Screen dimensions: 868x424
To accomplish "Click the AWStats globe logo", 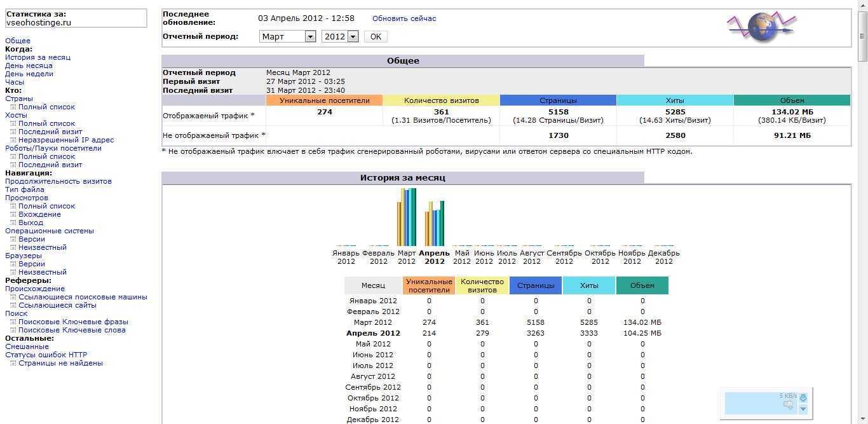I will [761, 28].
